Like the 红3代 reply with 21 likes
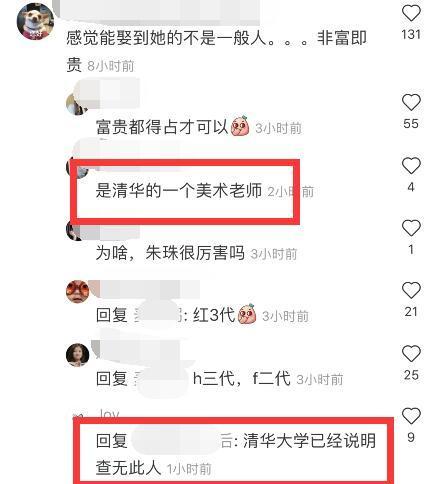Image resolution: width=428 pixels, height=484 pixels. click(x=411, y=290)
